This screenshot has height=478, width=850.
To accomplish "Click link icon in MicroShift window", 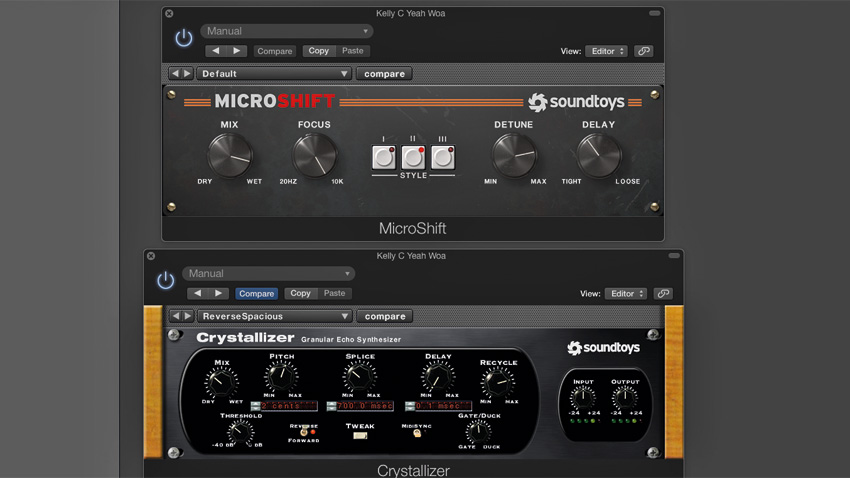I will coord(643,51).
